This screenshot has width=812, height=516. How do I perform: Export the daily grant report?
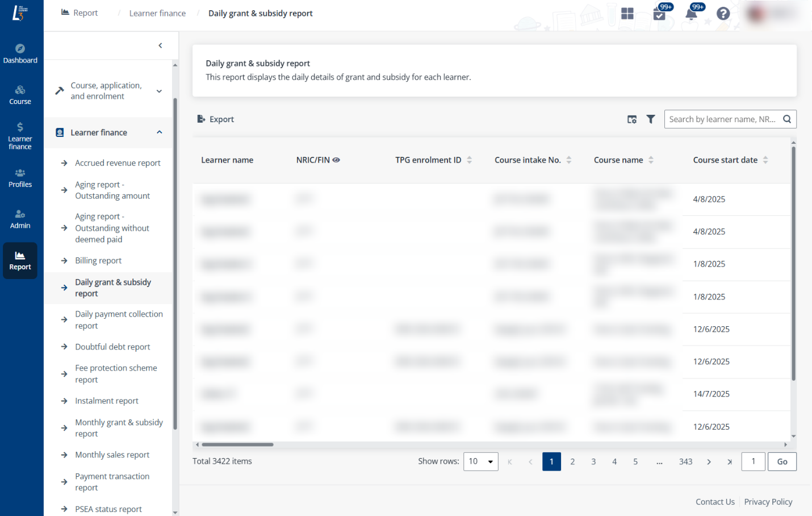(215, 119)
